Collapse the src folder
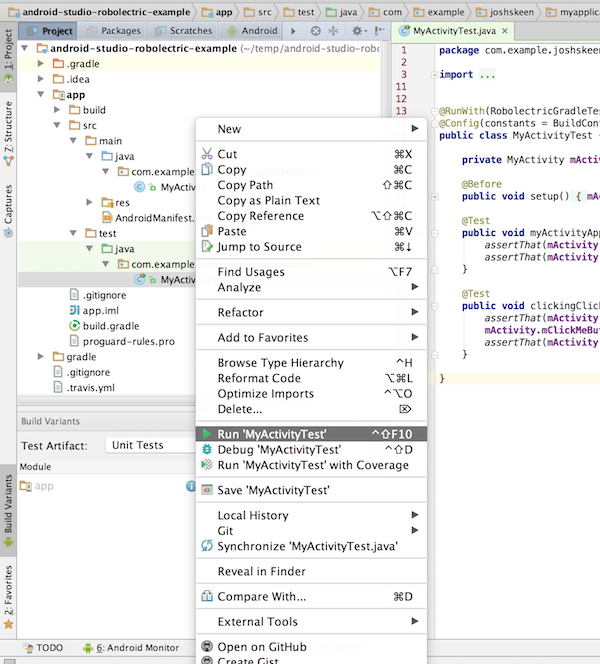Image resolution: width=600 pixels, height=664 pixels. 57,125
